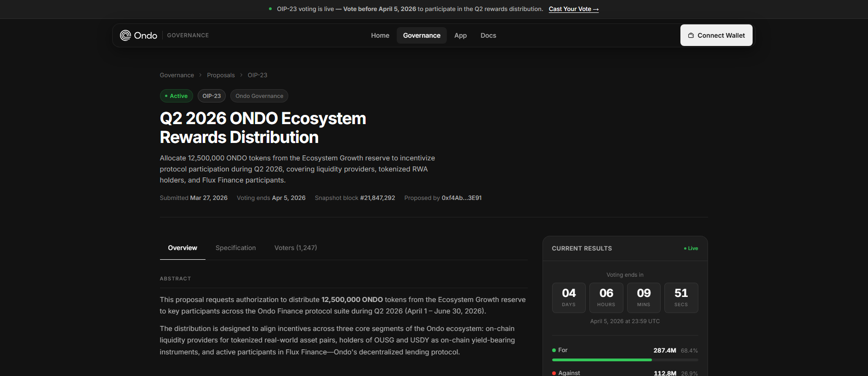Click the For vote progress bar
Viewport: 868px width, 376px height.
point(625,360)
